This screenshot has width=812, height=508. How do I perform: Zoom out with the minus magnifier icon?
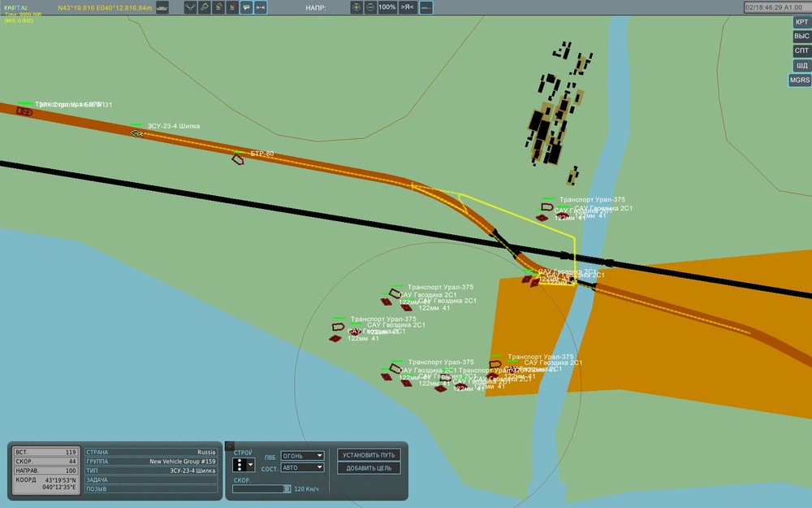pos(371,8)
